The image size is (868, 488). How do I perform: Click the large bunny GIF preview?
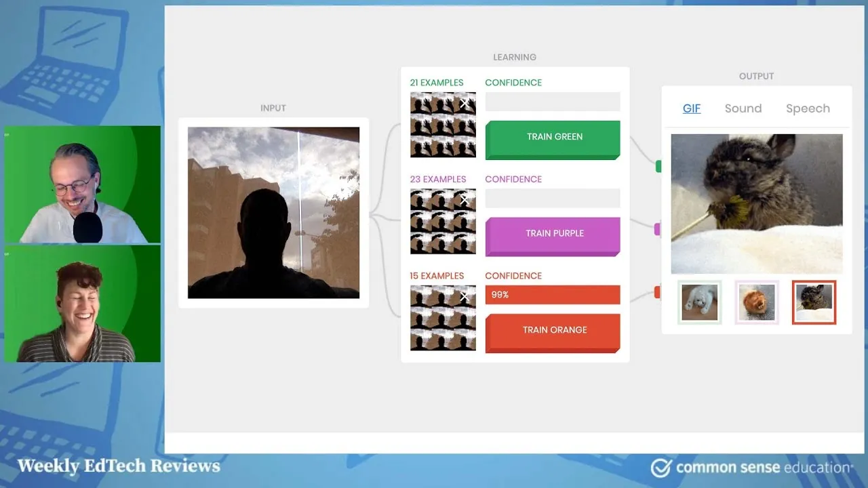[756, 203]
